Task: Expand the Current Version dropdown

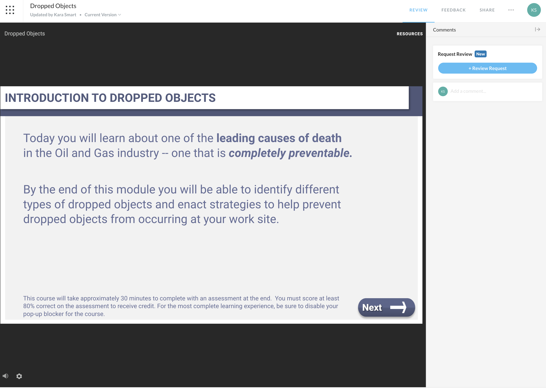Action: [x=103, y=15]
